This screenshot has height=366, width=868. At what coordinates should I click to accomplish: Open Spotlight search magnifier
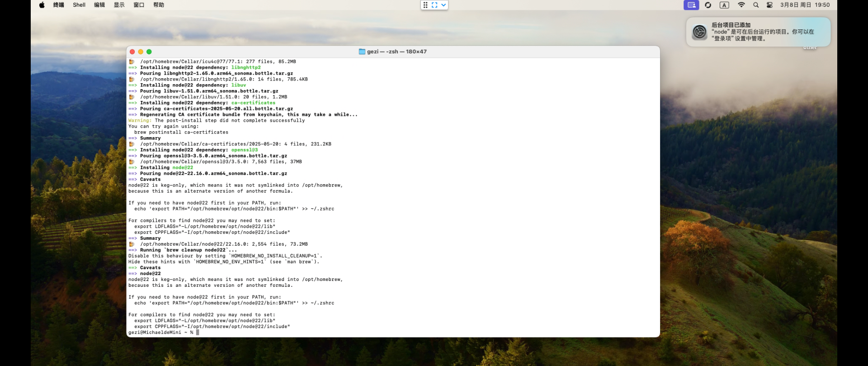click(x=756, y=5)
